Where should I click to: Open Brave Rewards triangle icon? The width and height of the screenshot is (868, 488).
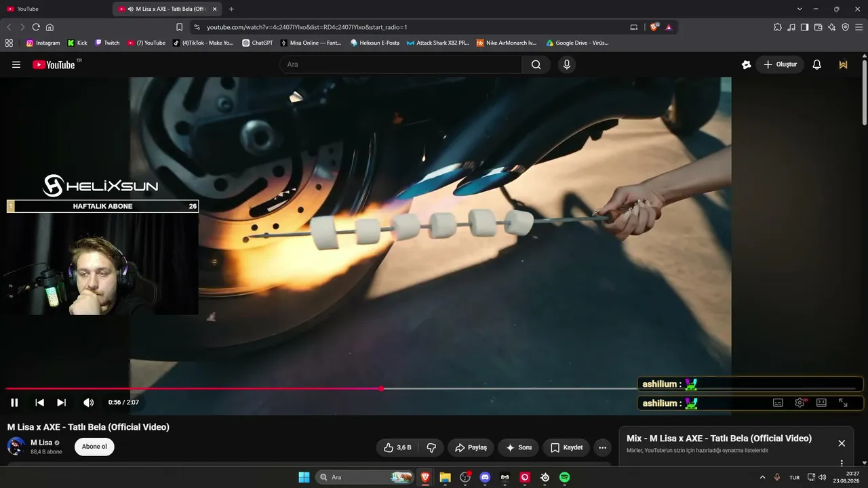[x=669, y=27]
